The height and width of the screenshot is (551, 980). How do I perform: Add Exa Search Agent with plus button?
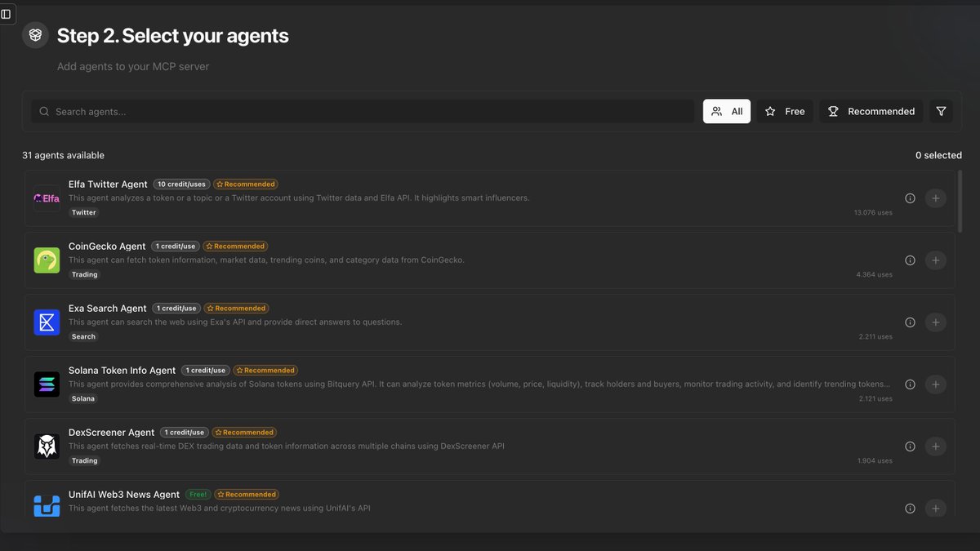click(936, 322)
